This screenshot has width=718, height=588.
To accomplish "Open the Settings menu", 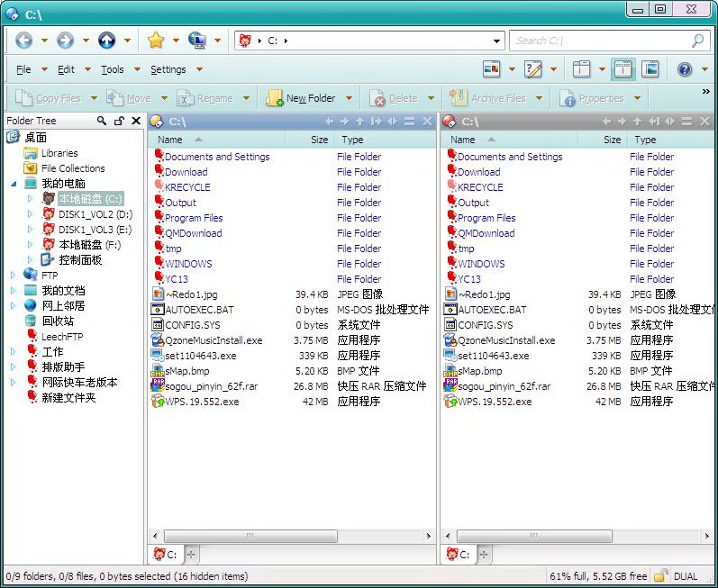I will pyautogui.click(x=168, y=69).
